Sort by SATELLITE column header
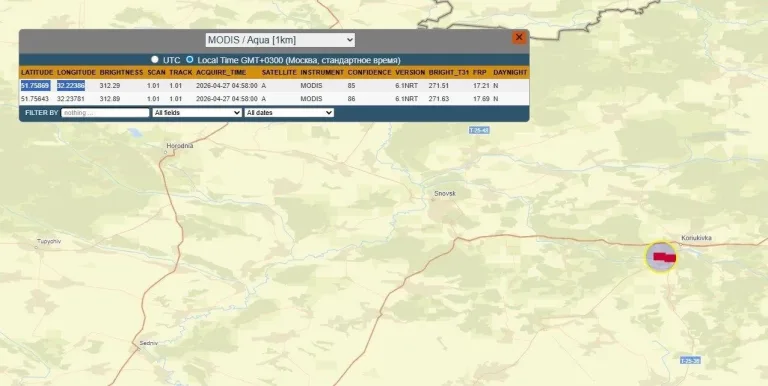768x386 pixels. click(x=279, y=72)
